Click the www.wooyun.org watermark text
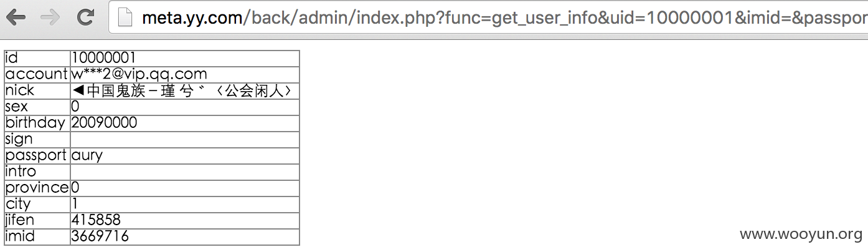The width and height of the screenshot is (868, 252). [x=801, y=235]
